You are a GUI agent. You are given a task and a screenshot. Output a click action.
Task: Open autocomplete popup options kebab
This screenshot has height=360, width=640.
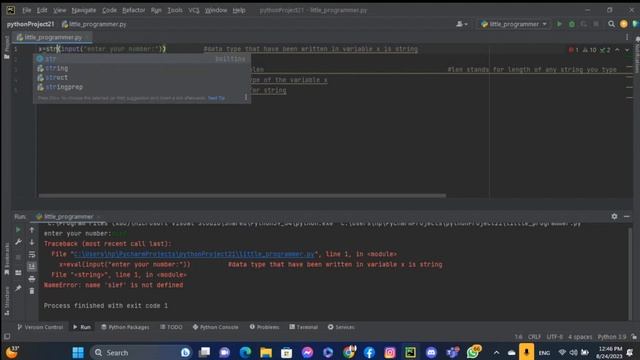coord(245,97)
